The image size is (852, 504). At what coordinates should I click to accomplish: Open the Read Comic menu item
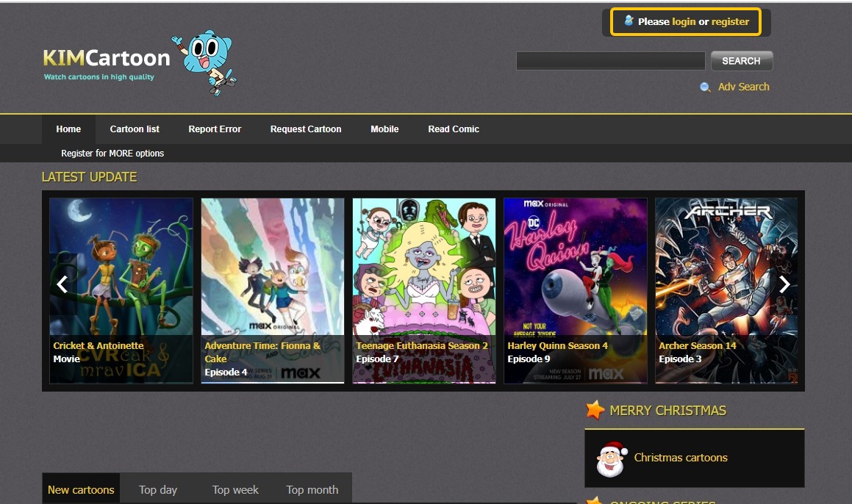pos(454,129)
